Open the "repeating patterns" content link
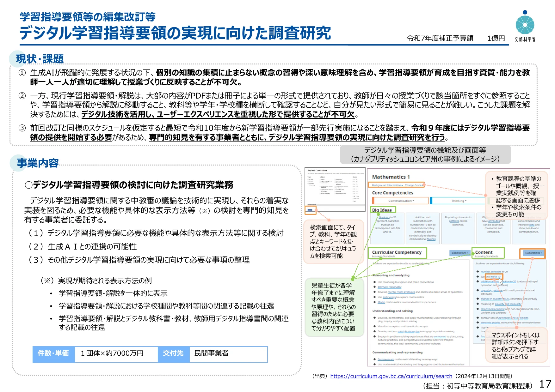The width and height of the screenshot is (555, 392). point(491,290)
